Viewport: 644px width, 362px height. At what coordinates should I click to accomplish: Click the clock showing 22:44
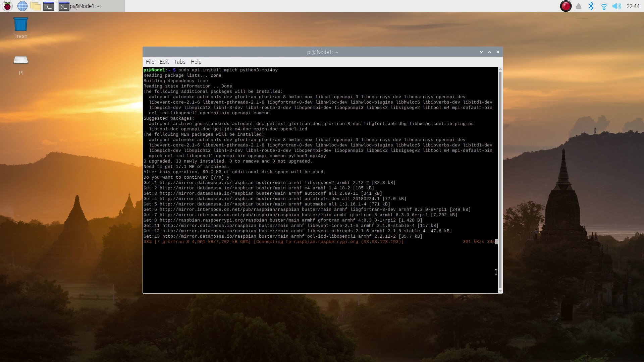pyautogui.click(x=633, y=6)
